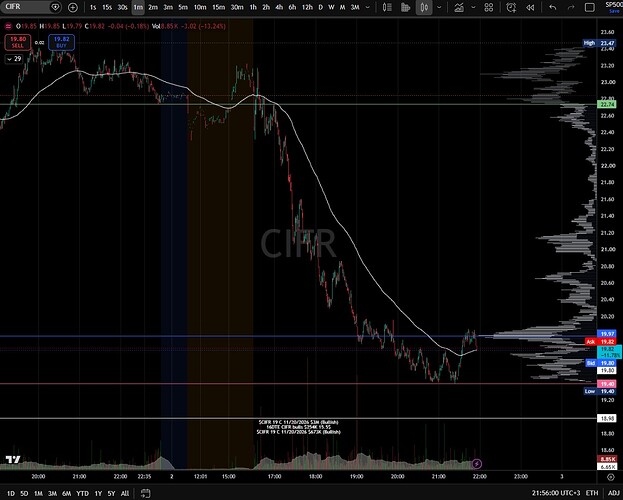Expand the timeframe list chevron after 3M
The height and width of the screenshot is (500, 623).
click(x=368, y=7)
